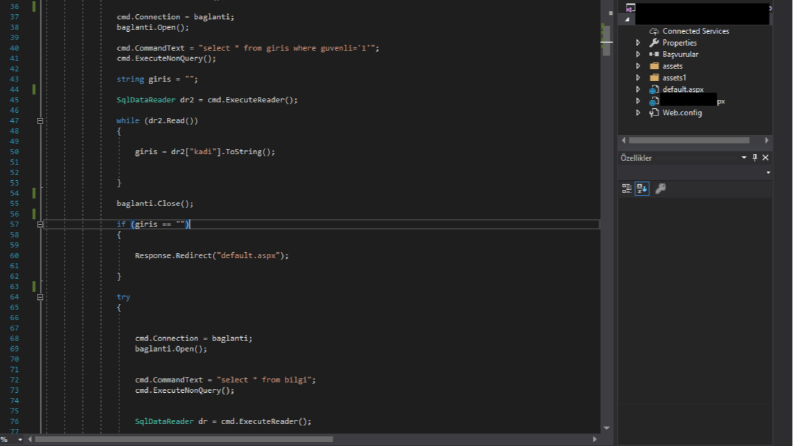793x446 pixels.
Task: Pin the Özellikler panel with auto-hide icon
Action: tap(755, 158)
